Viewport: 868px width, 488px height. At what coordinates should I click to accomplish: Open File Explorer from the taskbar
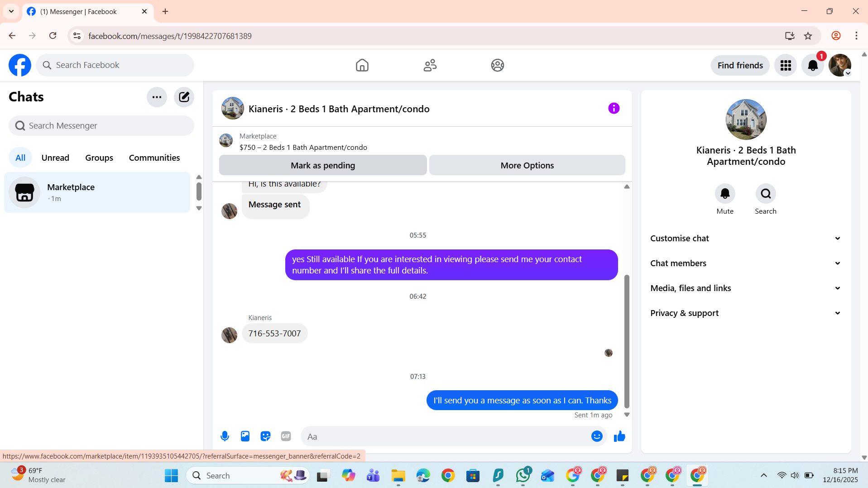(398, 475)
